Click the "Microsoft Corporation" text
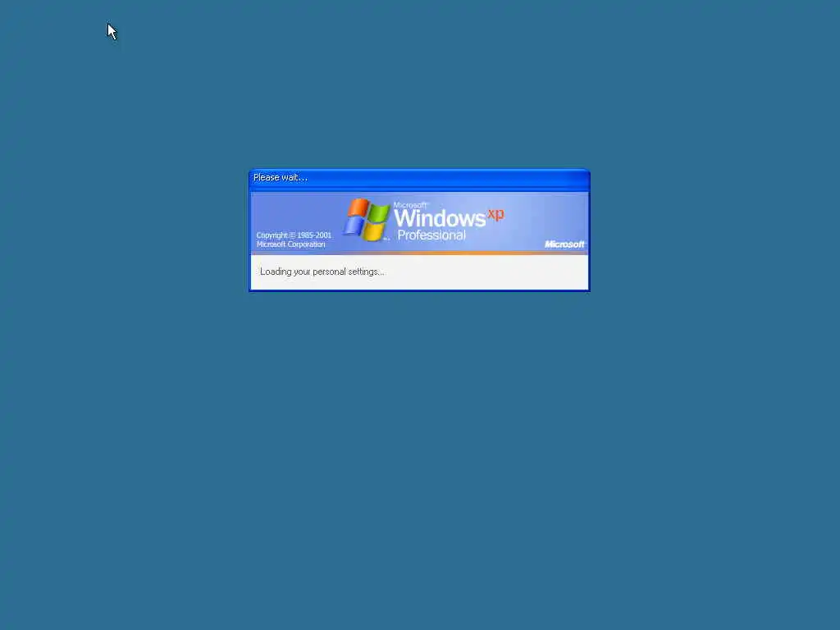840x630 pixels. click(x=290, y=244)
